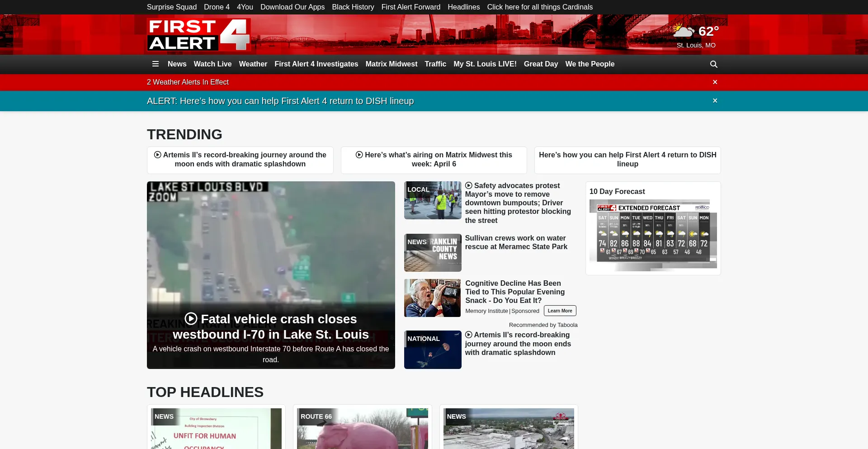Select We the People nav item
The height and width of the screenshot is (449, 868).
tap(590, 64)
